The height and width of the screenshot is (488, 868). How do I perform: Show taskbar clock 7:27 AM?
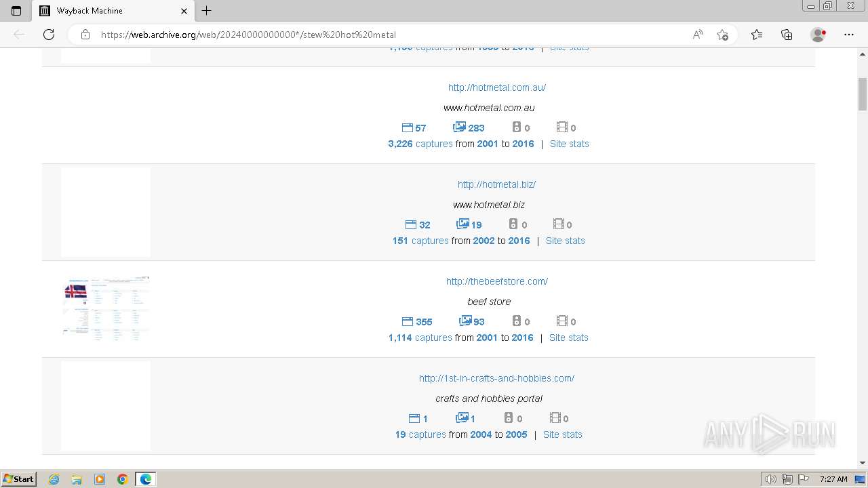point(833,479)
